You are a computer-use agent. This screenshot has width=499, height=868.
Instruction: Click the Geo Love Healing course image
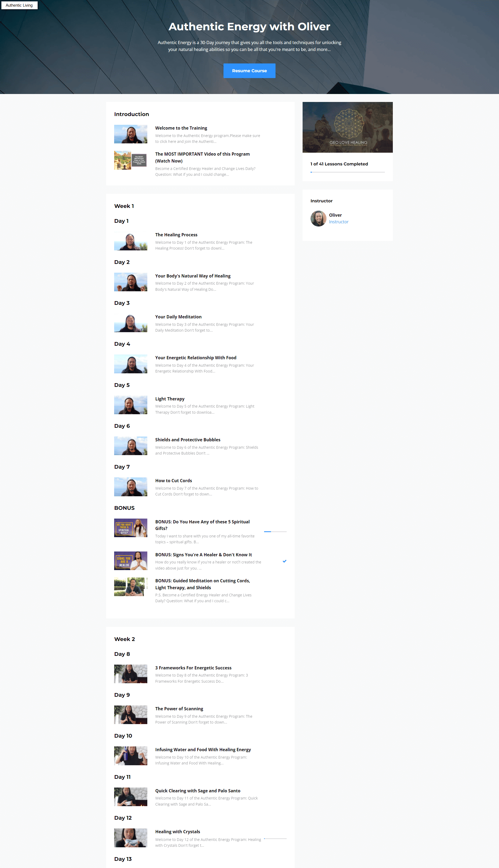click(347, 127)
